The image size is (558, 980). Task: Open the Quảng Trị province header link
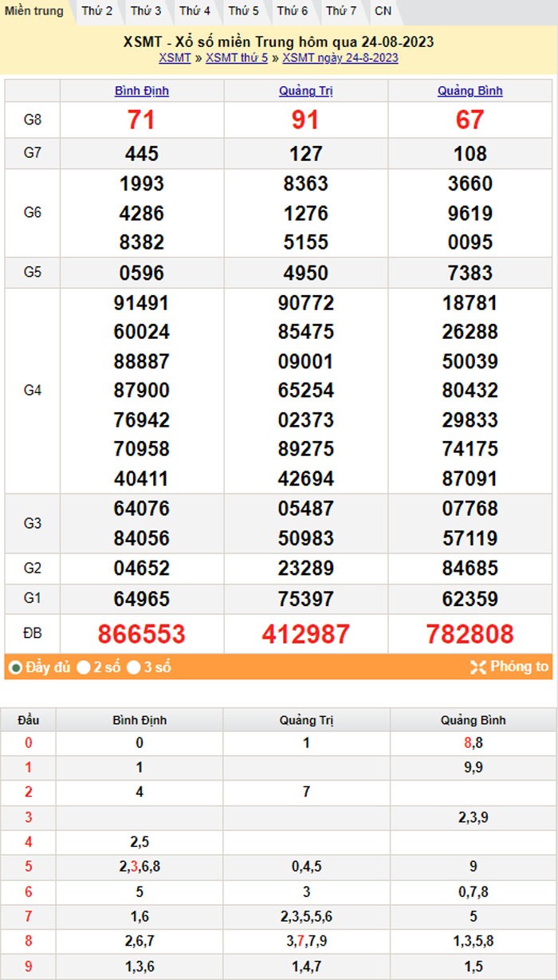[306, 91]
